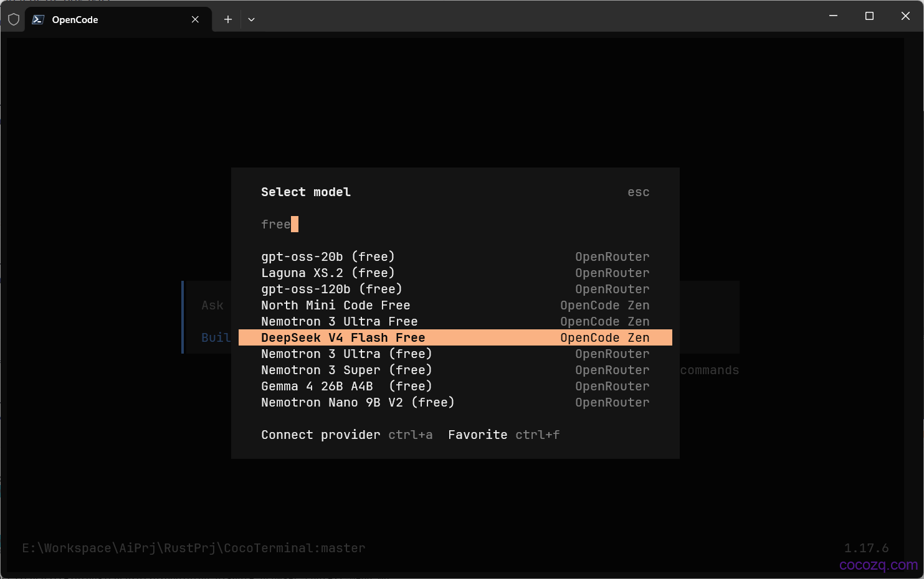Choose Nemotron 3 Ultra Free from OpenCode Zen

click(455, 321)
